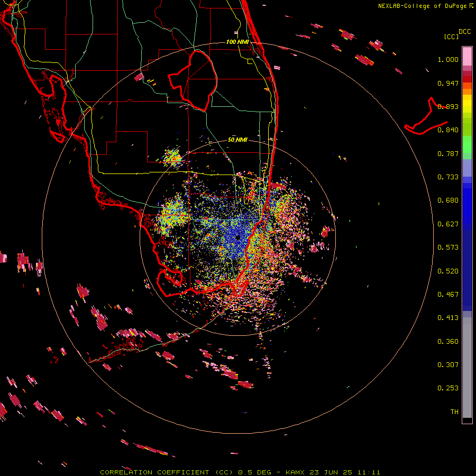Image resolution: width=476 pixels, height=476 pixels.
Task: Click the pink top segment of color bar
Action: click(x=467, y=57)
